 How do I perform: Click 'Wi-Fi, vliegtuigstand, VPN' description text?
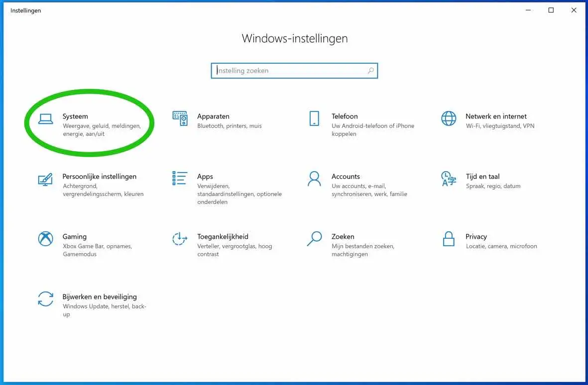pyautogui.click(x=500, y=126)
